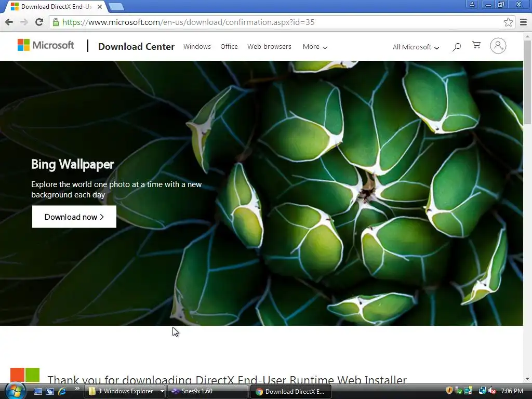This screenshot has height=399, width=532.
Task: Expand the All Microsoft dropdown
Action: coord(416,47)
